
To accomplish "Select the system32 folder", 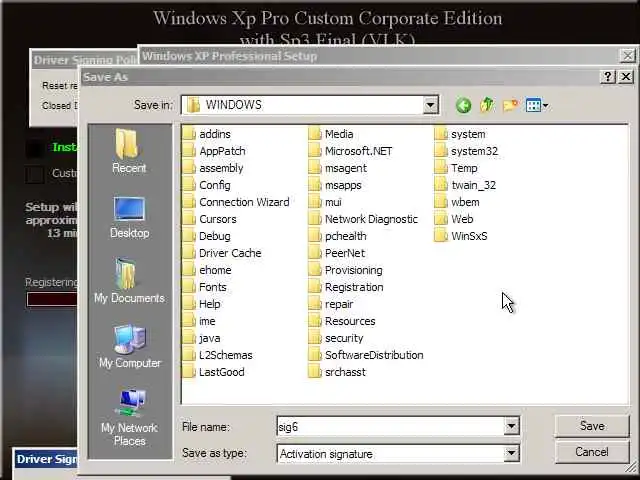I will click(467, 151).
